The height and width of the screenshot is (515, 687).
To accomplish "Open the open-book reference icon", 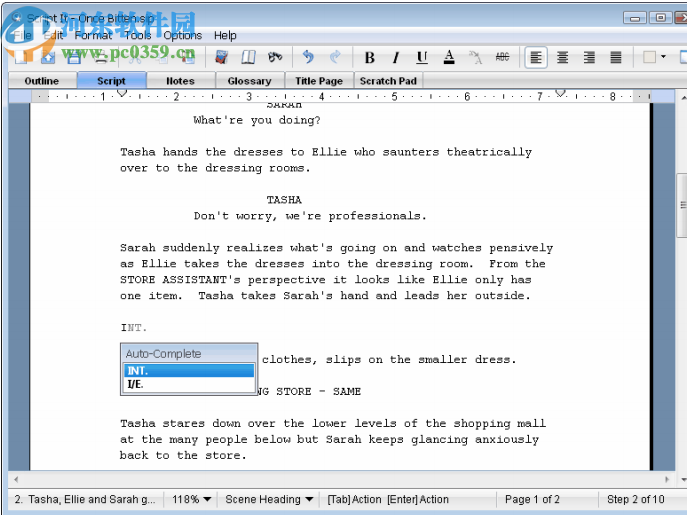I will pos(248,57).
